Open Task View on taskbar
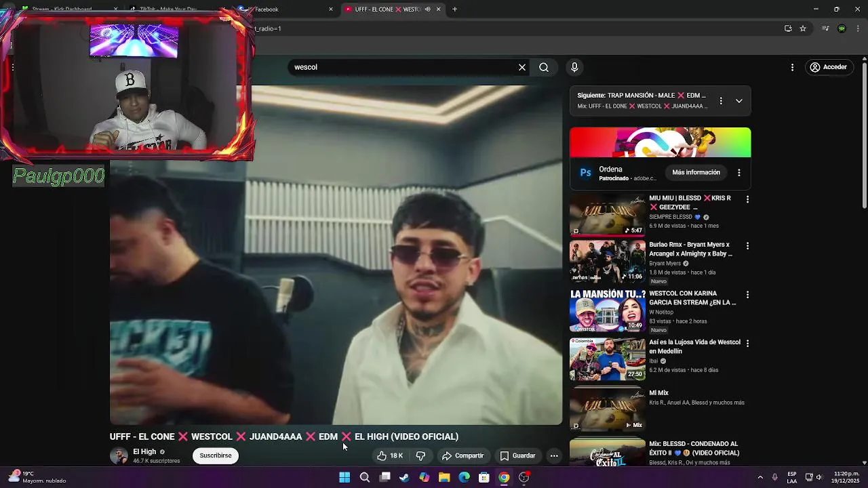 384,478
